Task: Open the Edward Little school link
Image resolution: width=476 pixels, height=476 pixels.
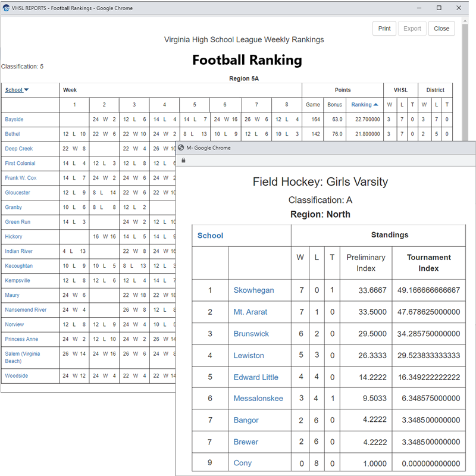Action: (256, 377)
